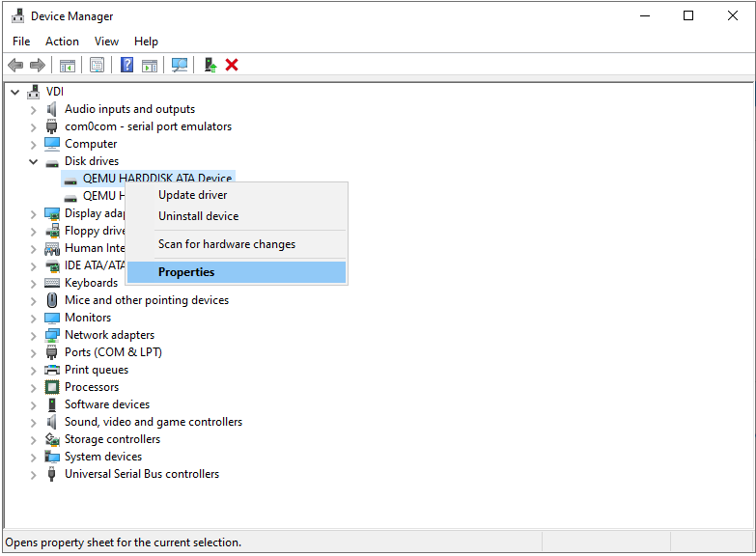Expand the Processors category arrow
Image resolution: width=756 pixels, height=556 pixels.
coord(33,388)
